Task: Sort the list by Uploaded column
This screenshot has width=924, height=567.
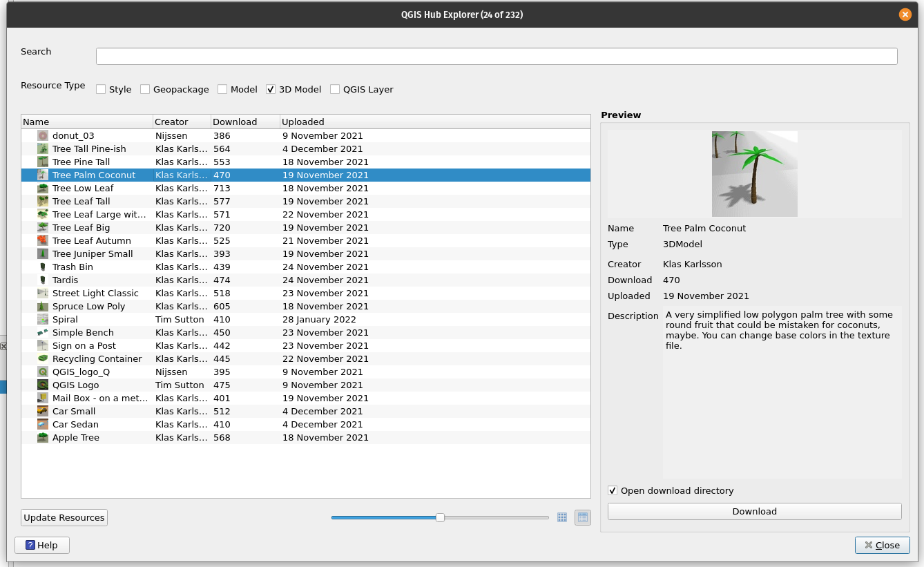Action: coord(435,122)
